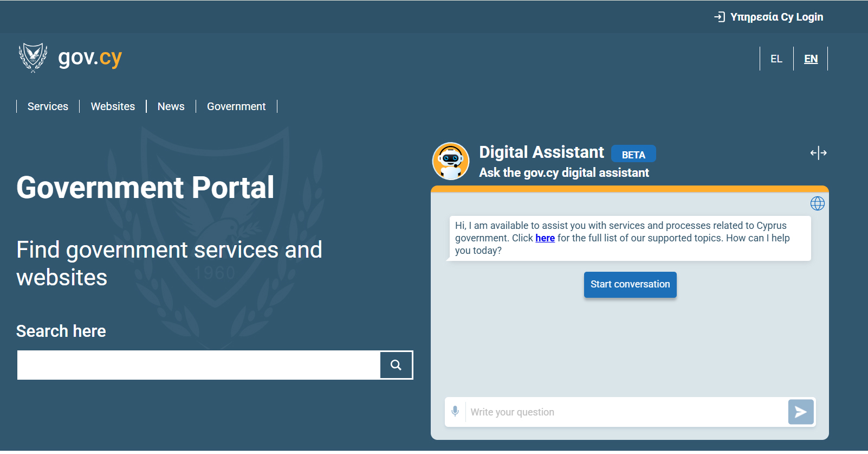The width and height of the screenshot is (868, 454).
Task: Click the Search here input box
Action: coord(199,365)
